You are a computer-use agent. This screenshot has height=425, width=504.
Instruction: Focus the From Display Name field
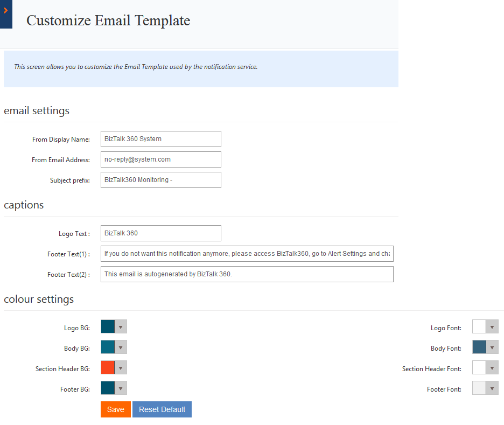point(160,139)
